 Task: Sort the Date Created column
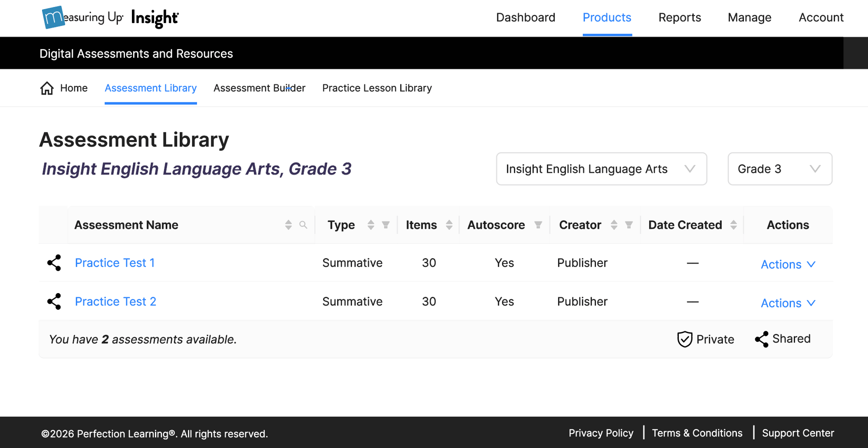[733, 225]
